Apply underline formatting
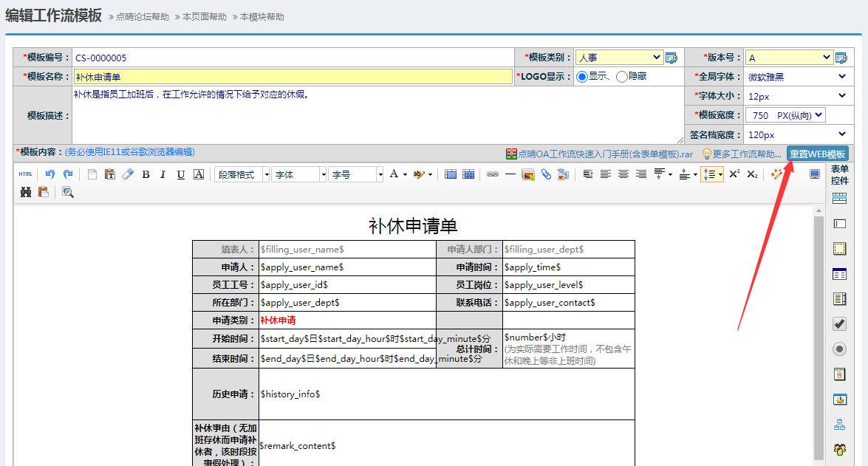 coord(181,174)
